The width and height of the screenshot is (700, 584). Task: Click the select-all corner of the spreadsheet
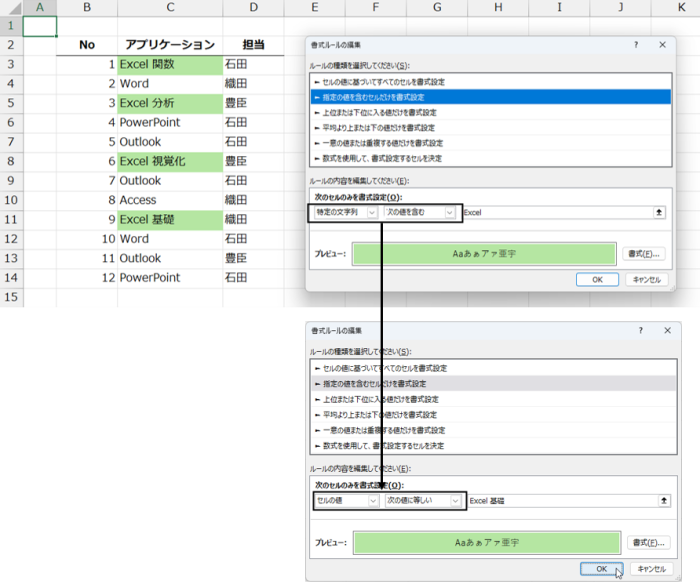click(x=11, y=8)
